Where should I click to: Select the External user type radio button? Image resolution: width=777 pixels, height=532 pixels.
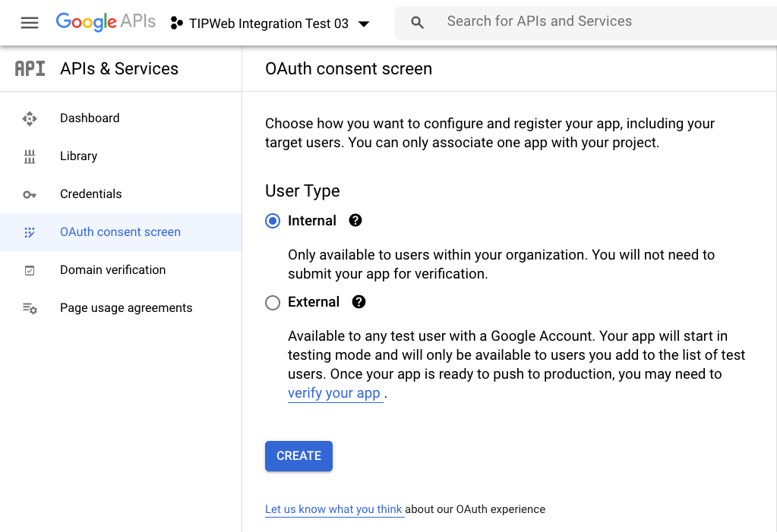click(x=273, y=302)
